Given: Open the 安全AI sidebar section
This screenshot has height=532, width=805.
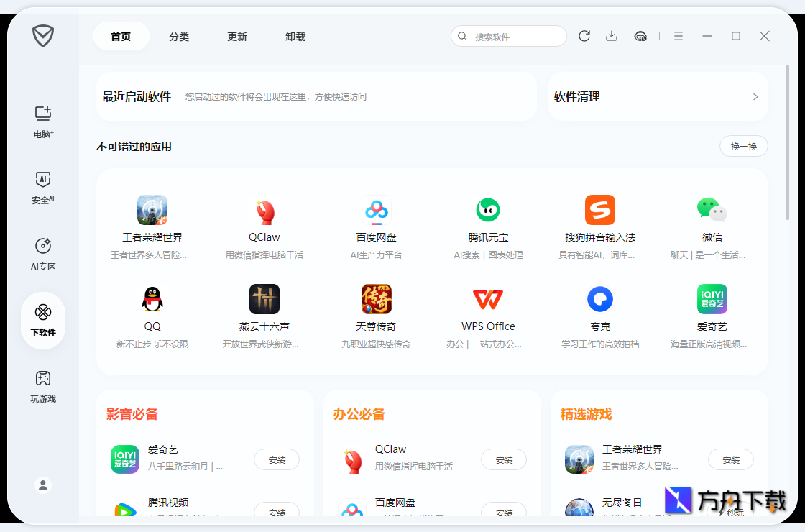Looking at the screenshot, I should click(42, 188).
